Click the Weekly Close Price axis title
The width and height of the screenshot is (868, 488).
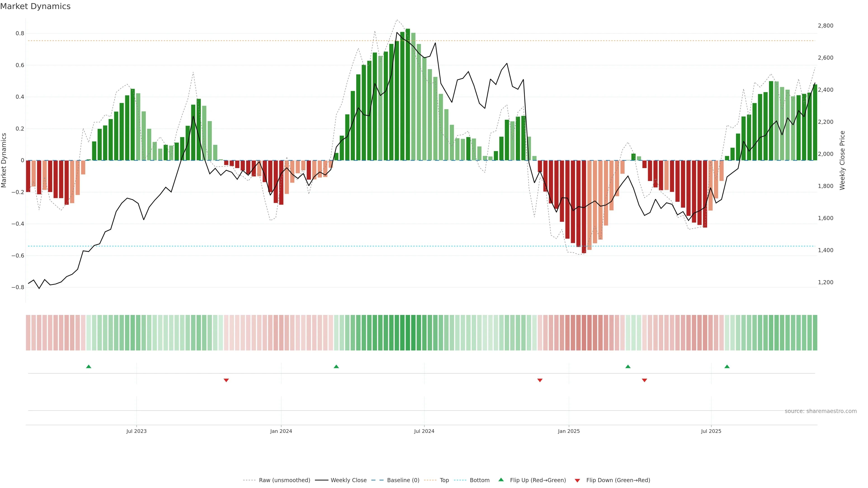pos(842,160)
